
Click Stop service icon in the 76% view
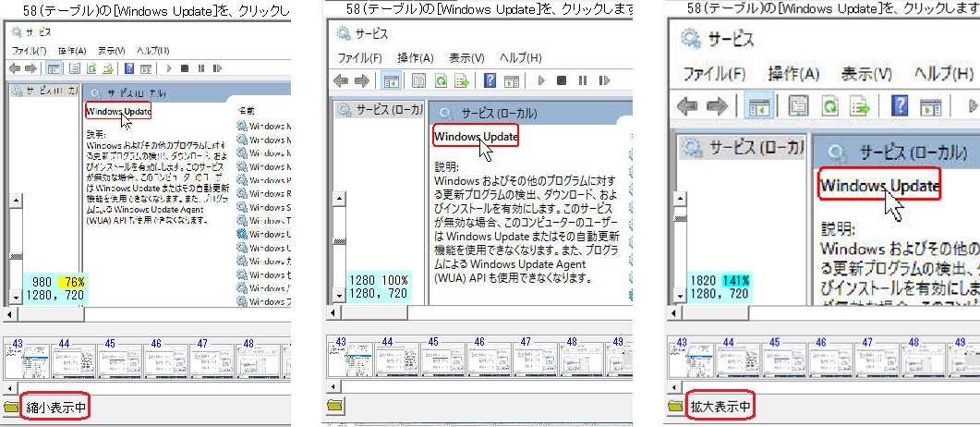pyautogui.click(x=185, y=68)
